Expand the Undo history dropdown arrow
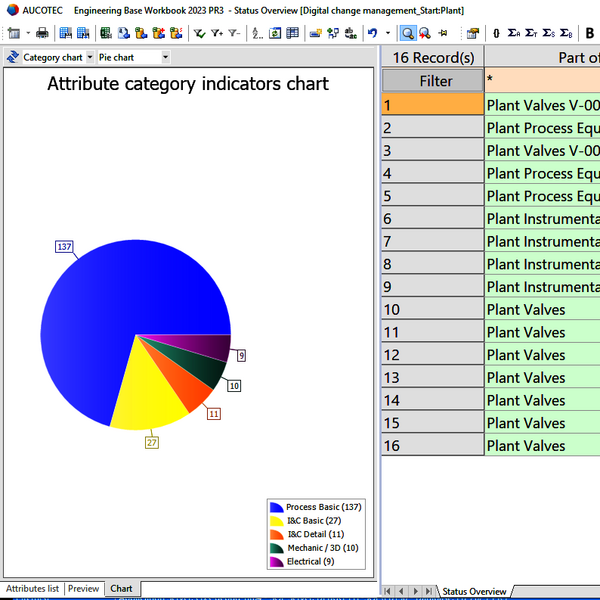The image size is (600, 600). click(x=386, y=33)
